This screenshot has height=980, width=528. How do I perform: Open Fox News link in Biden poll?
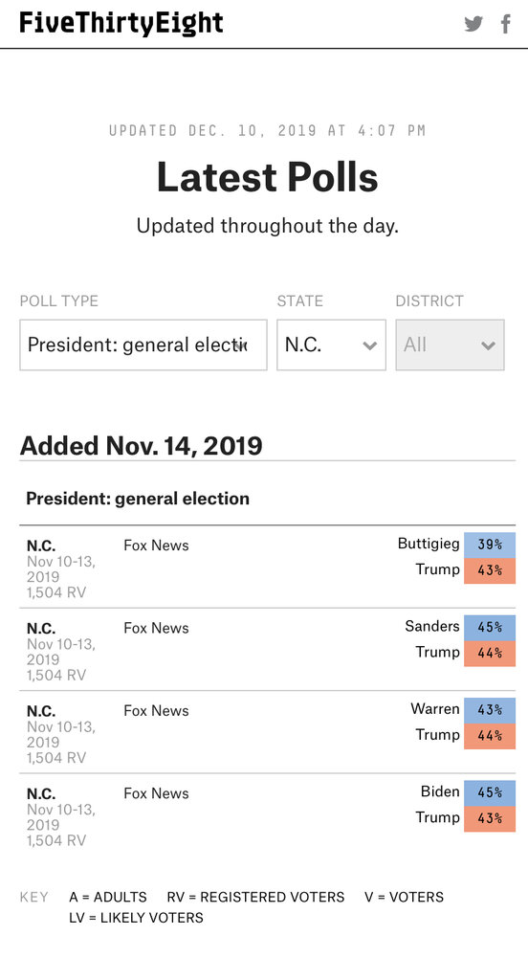[x=156, y=792]
